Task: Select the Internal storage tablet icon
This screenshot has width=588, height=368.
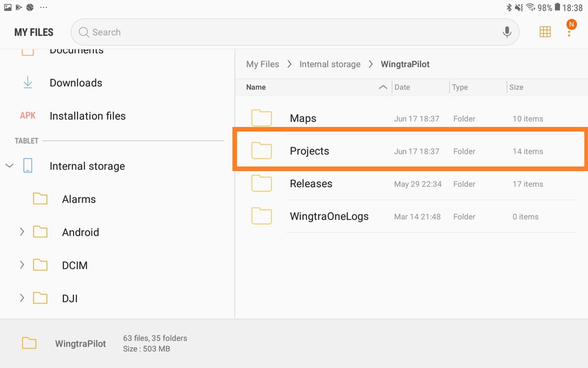Action: [x=28, y=166]
